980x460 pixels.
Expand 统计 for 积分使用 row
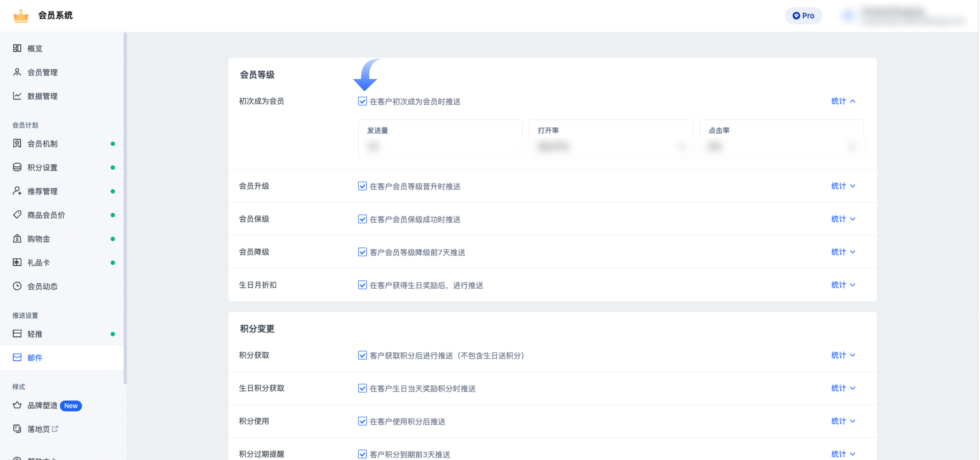point(843,421)
